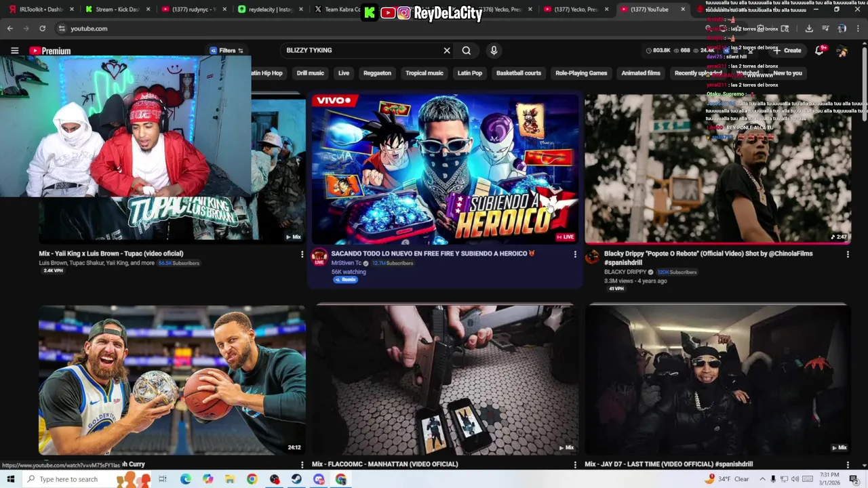Open Task View on the taskbar
This screenshot has width=868, height=488.
click(163, 479)
